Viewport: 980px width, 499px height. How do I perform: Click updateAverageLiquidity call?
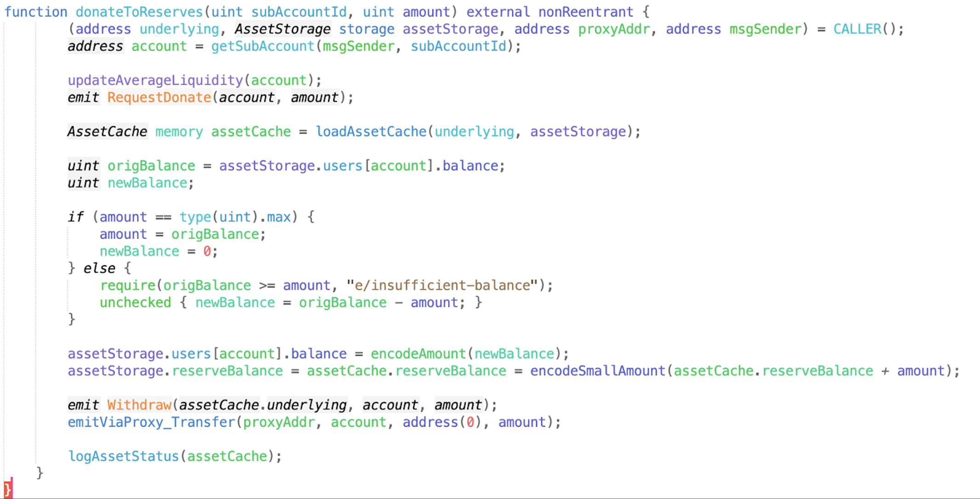click(155, 80)
